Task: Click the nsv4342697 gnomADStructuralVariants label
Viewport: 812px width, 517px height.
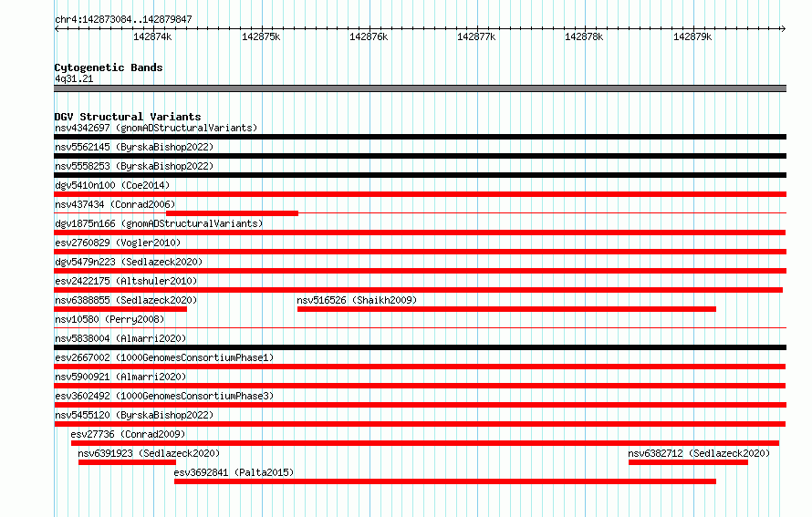Action: [x=156, y=128]
